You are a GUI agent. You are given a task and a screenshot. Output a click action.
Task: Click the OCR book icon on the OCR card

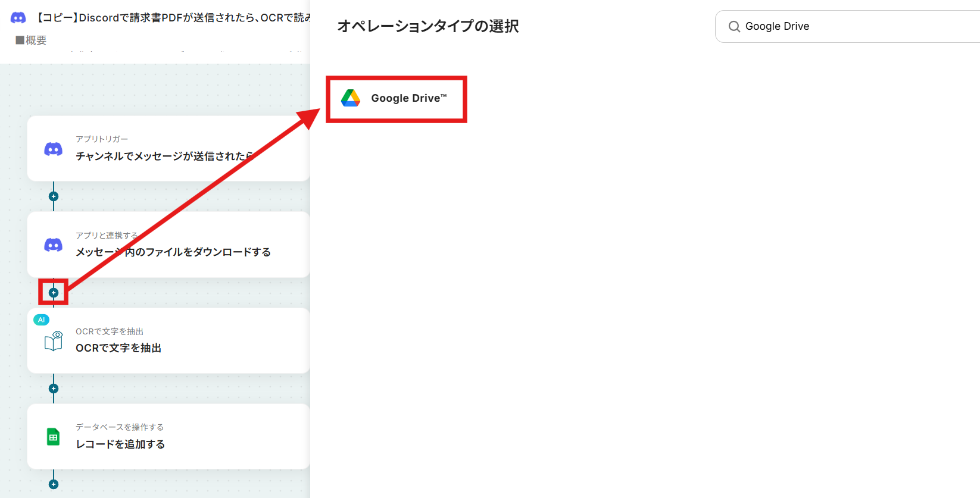pos(54,341)
